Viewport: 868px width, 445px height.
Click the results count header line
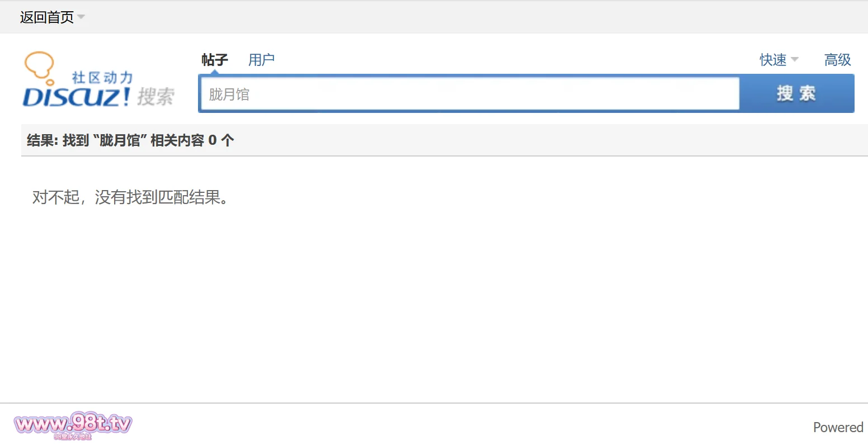pos(130,140)
